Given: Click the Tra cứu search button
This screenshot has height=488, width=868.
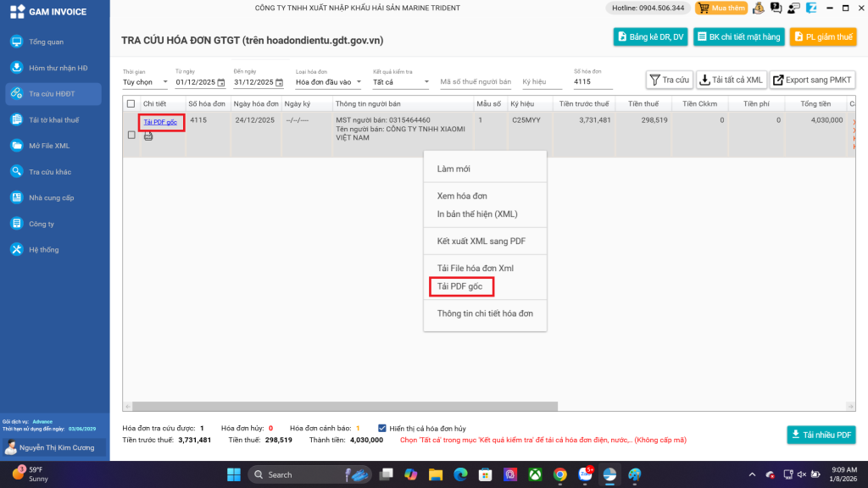Looking at the screenshot, I should click(x=669, y=80).
